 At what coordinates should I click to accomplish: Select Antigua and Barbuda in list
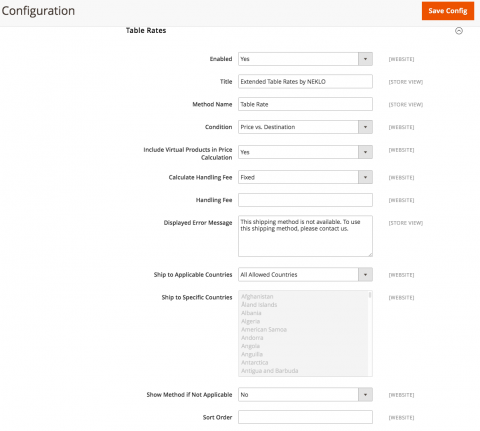click(x=269, y=371)
